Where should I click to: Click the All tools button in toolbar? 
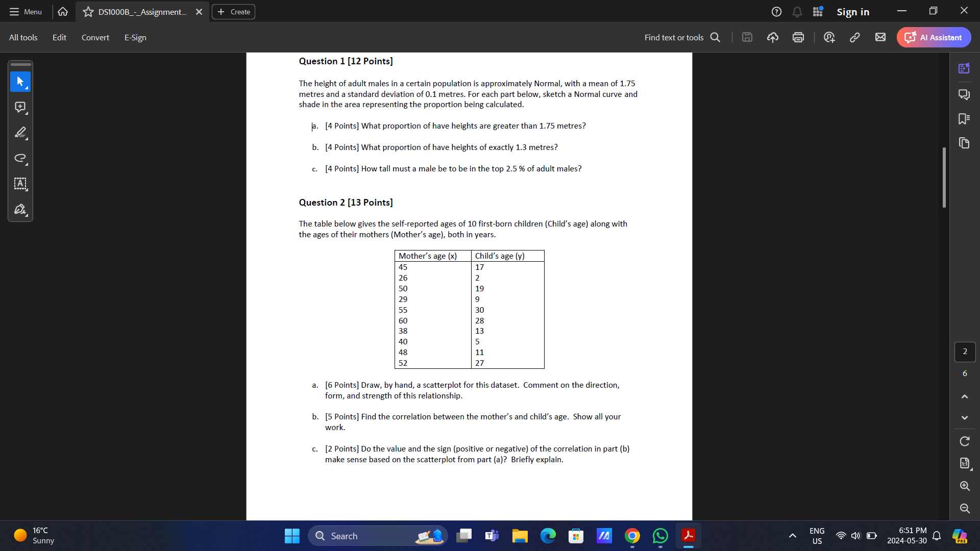click(x=23, y=37)
